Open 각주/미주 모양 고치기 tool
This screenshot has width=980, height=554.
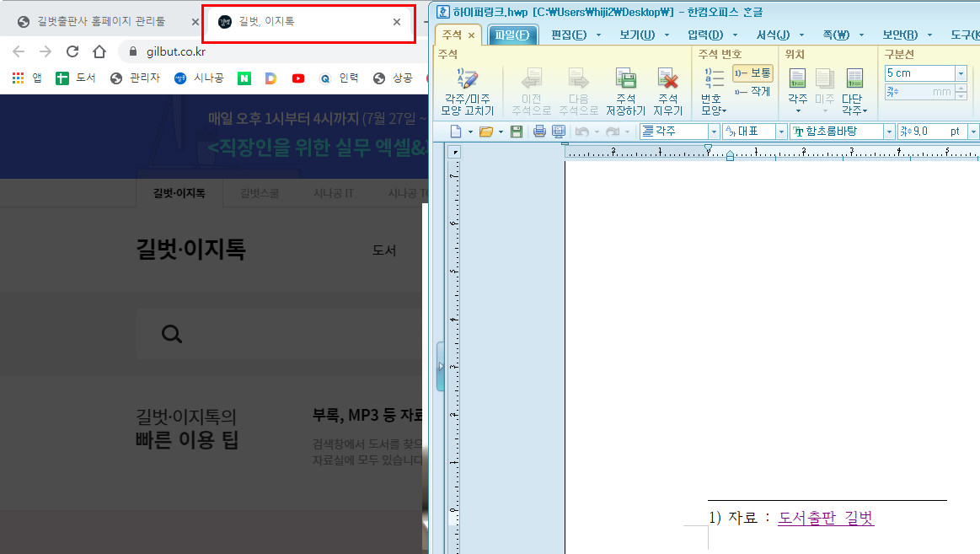pos(467,91)
